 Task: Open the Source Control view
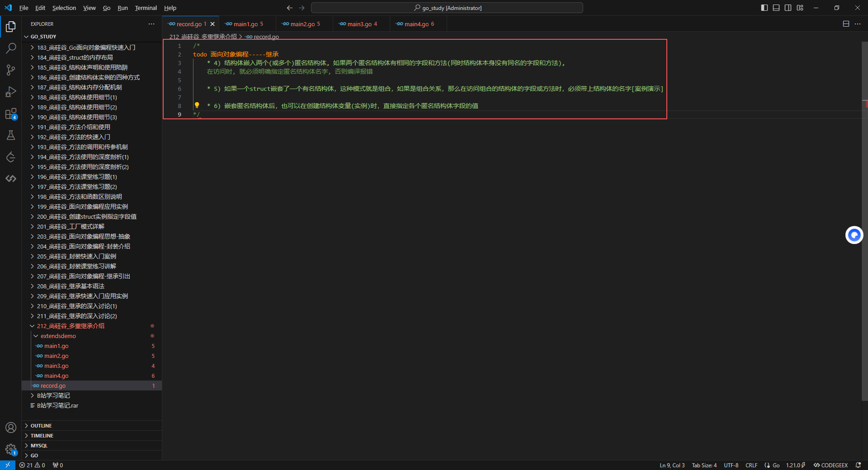[11, 70]
